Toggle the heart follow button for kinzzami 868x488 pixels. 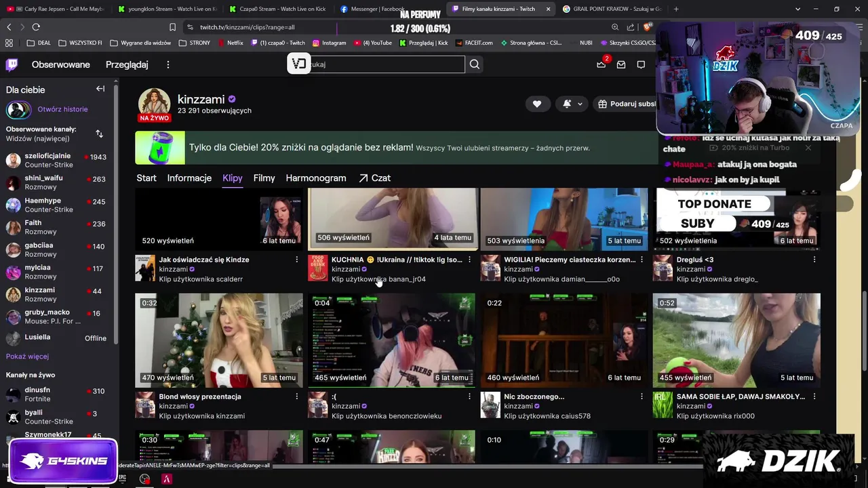pos(537,104)
